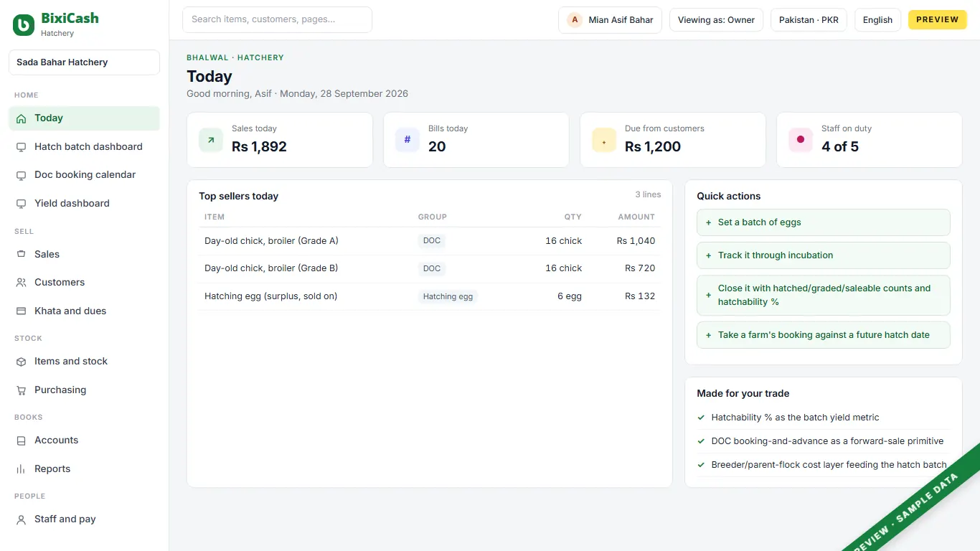
Task: Click the plus icon on Set a batch of eggs
Action: click(x=709, y=222)
